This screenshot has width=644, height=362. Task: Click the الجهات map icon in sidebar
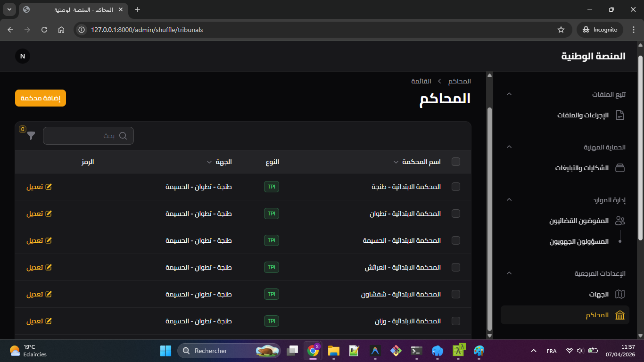[620, 294]
